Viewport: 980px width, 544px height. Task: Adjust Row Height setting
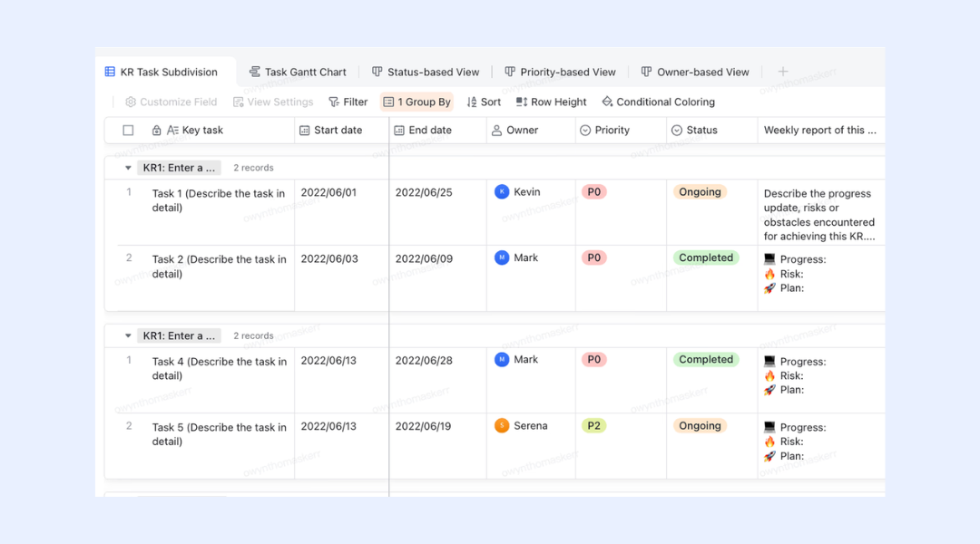(551, 102)
